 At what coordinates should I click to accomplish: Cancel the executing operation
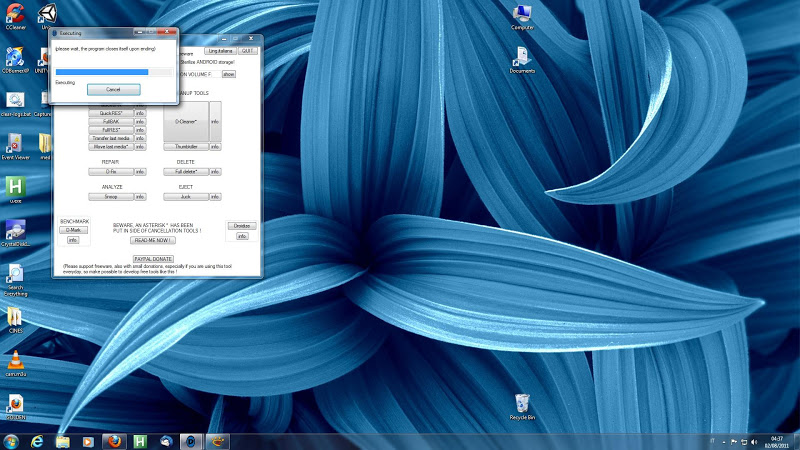[x=113, y=89]
